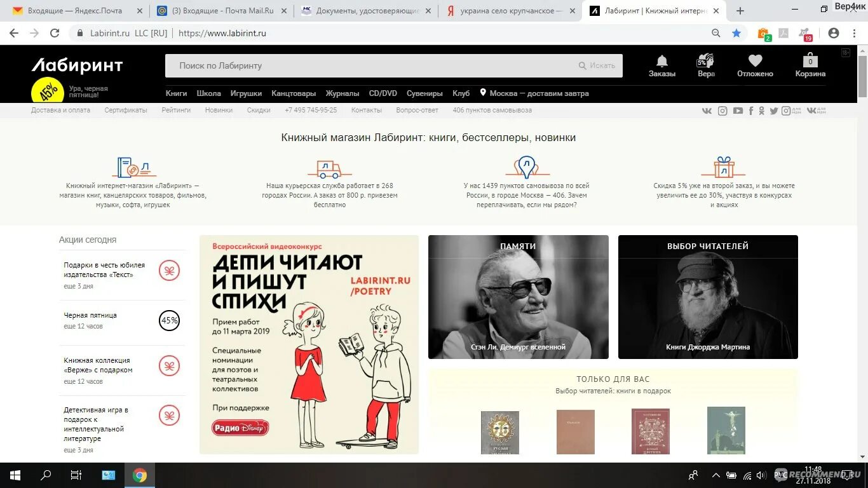Viewport: 868px width, 488px height.
Task: Open the CD/DVD menu
Action: click(x=383, y=93)
